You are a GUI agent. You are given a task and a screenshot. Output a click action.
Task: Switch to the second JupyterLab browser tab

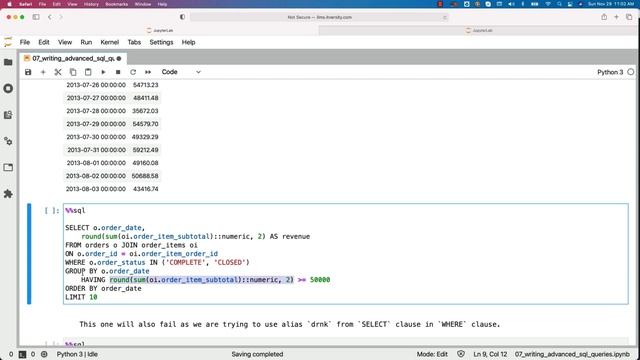(x=479, y=31)
